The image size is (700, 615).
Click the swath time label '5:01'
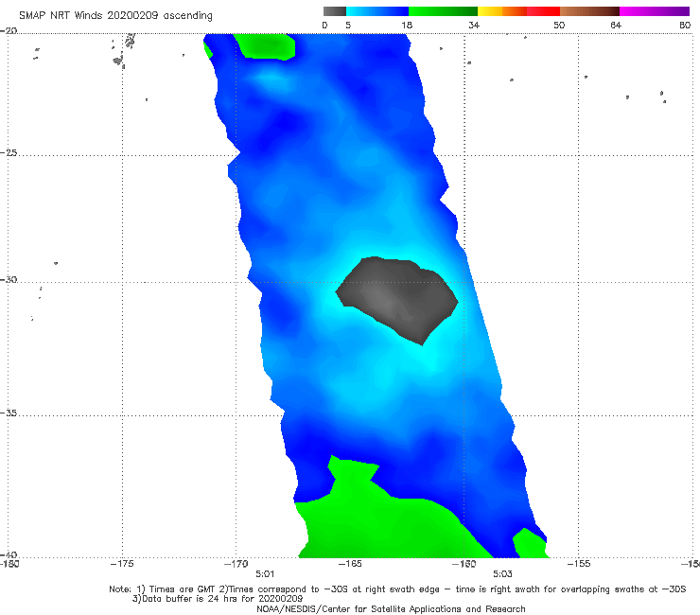[265, 574]
